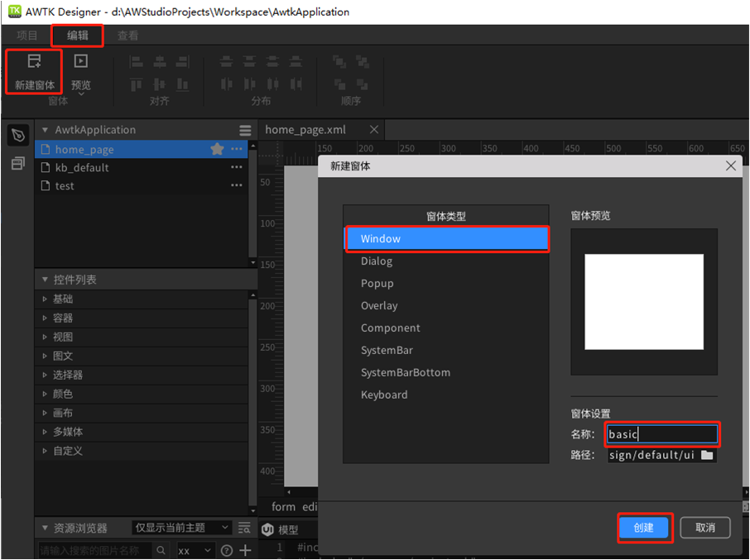Click the list-search icon in 资源浏览器 header

click(244, 528)
